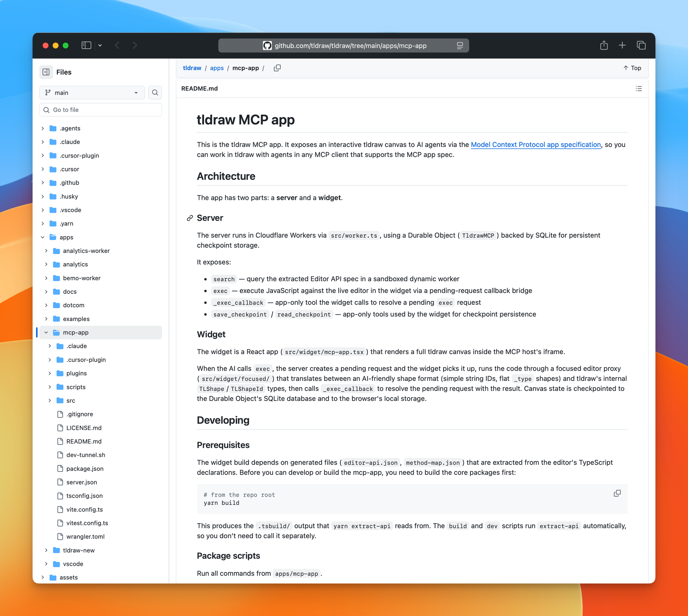Open Model Context Protocol app specification link
Screen dimensions: 688x616
536,145
